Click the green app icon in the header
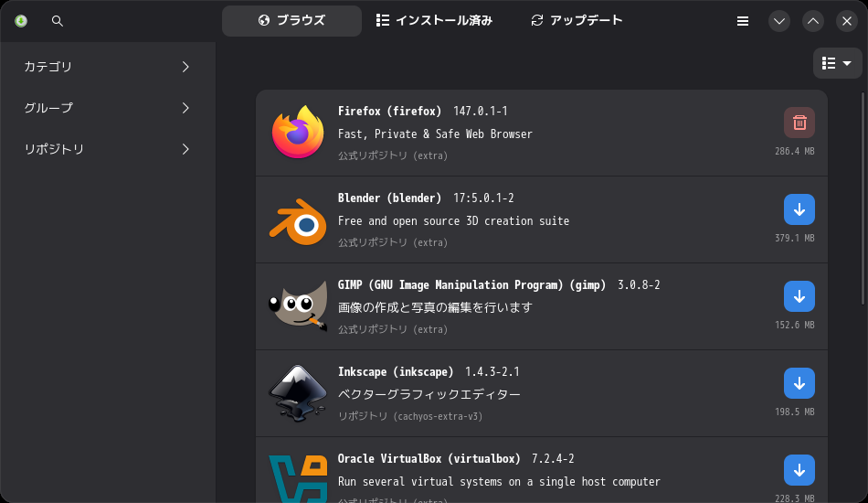This screenshot has width=868, height=503. click(x=21, y=21)
